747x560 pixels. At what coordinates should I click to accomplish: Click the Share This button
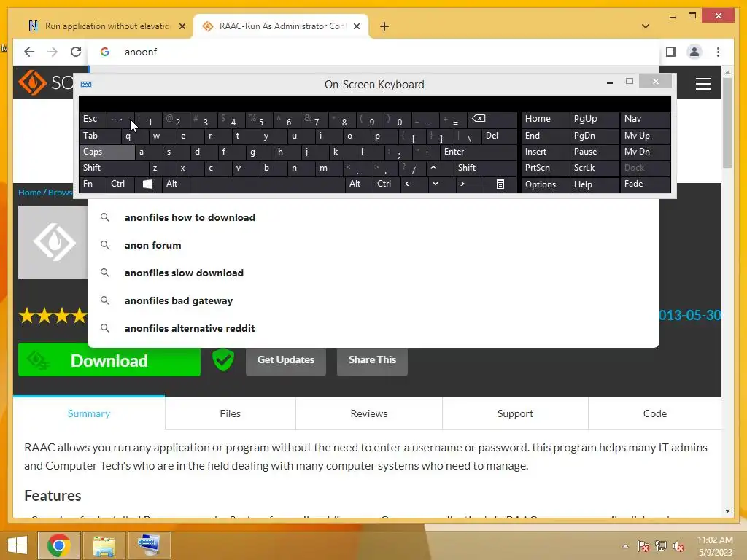pos(372,360)
